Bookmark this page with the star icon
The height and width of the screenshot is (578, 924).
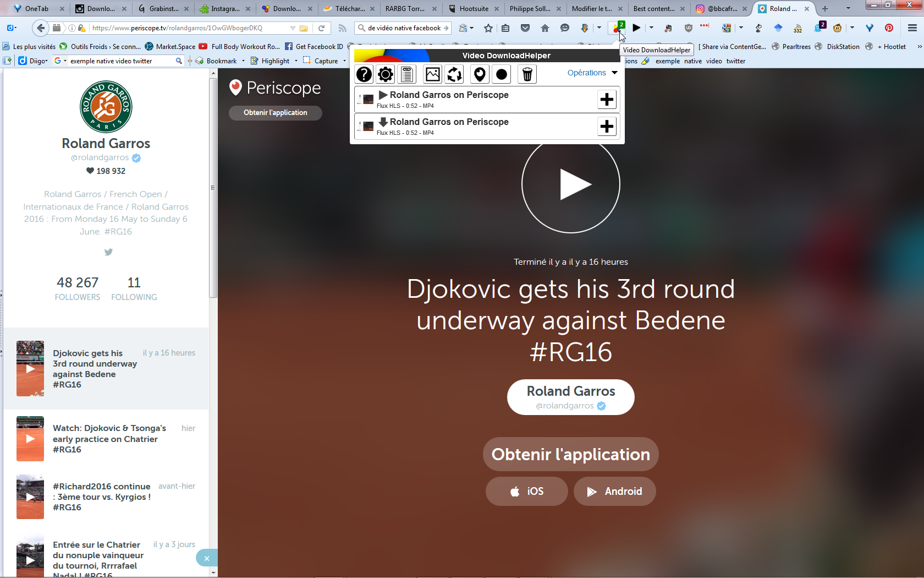tap(488, 28)
